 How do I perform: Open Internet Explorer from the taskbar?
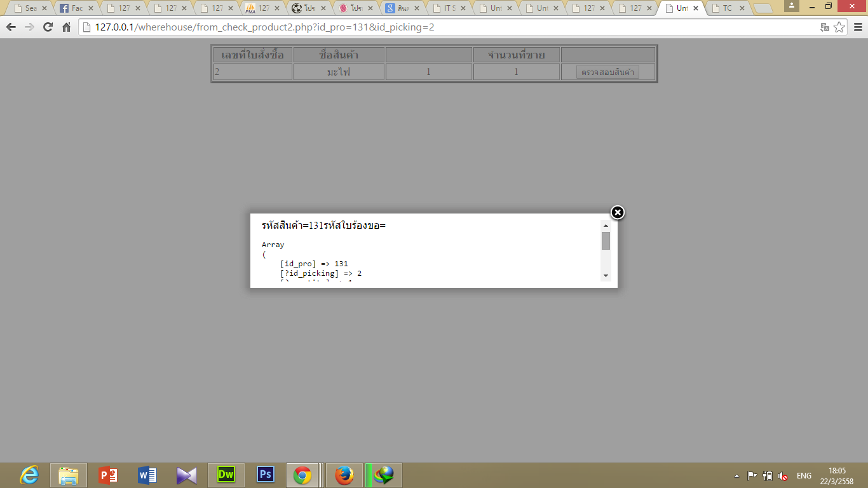point(29,475)
